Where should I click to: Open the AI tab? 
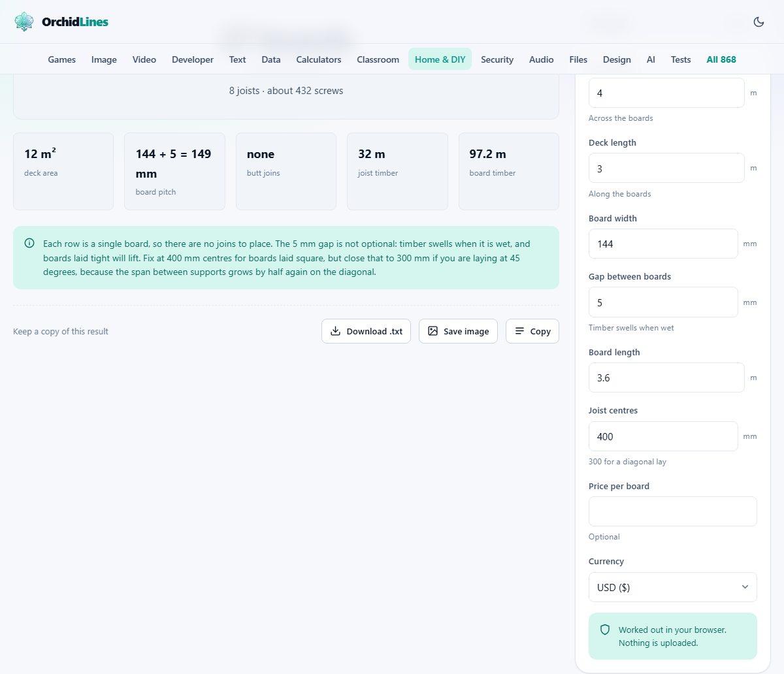click(651, 59)
